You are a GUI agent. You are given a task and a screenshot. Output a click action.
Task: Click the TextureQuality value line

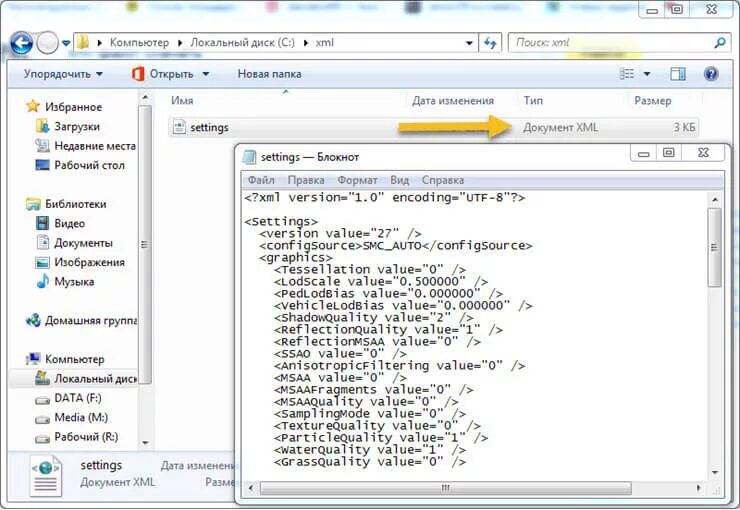377,426
